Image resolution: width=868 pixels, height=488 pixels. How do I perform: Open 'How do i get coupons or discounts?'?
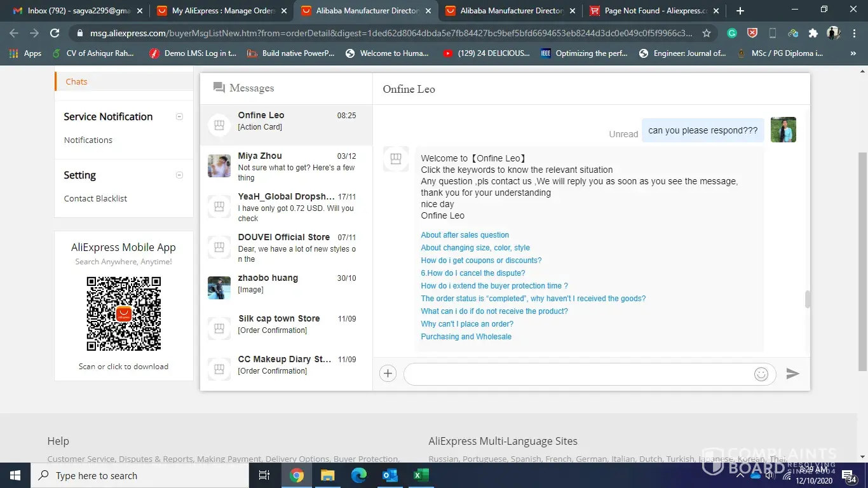pos(481,261)
